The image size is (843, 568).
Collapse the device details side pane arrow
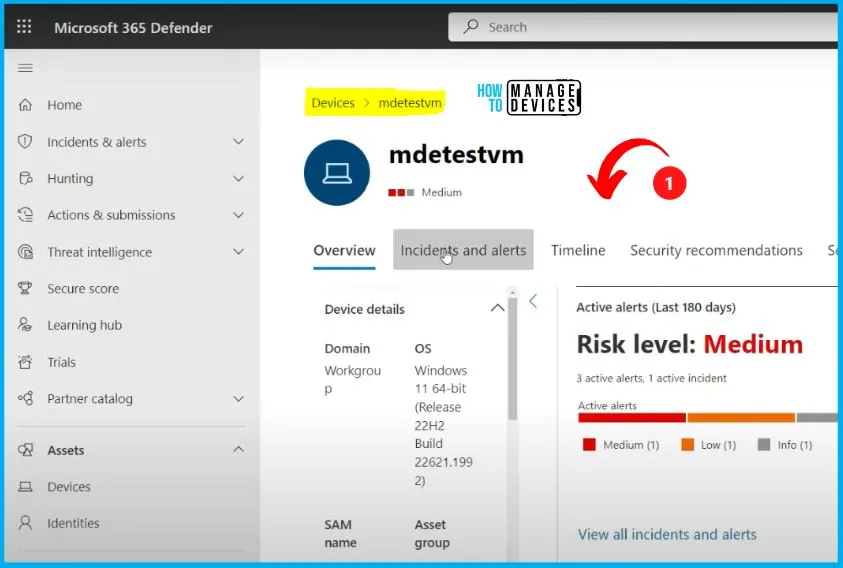533,301
